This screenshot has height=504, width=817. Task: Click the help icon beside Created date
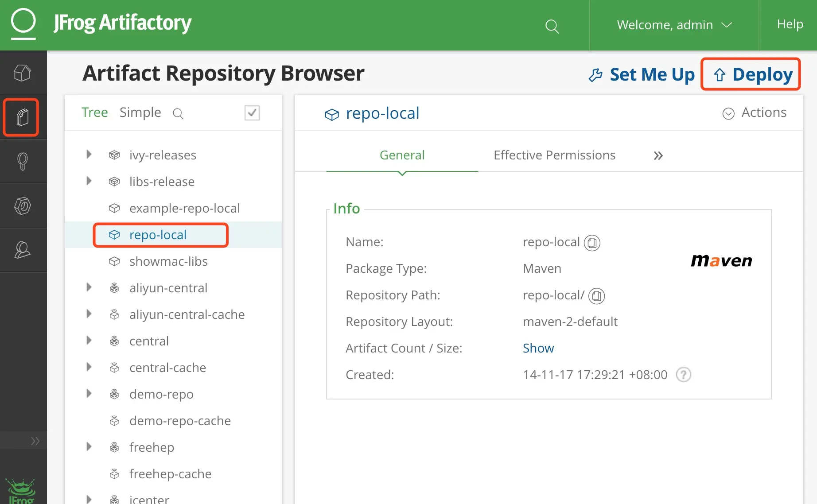tap(683, 375)
